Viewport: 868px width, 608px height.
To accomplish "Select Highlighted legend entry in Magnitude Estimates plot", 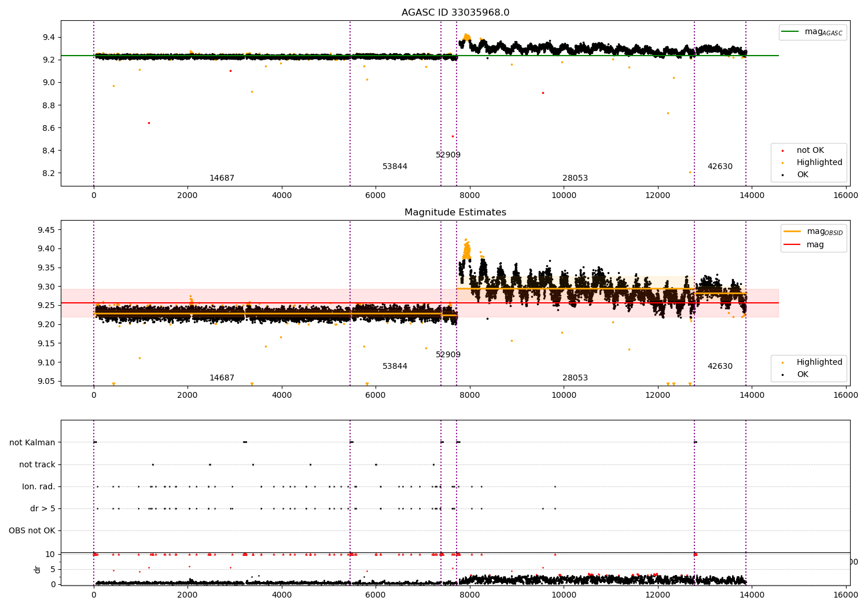I will click(812, 362).
